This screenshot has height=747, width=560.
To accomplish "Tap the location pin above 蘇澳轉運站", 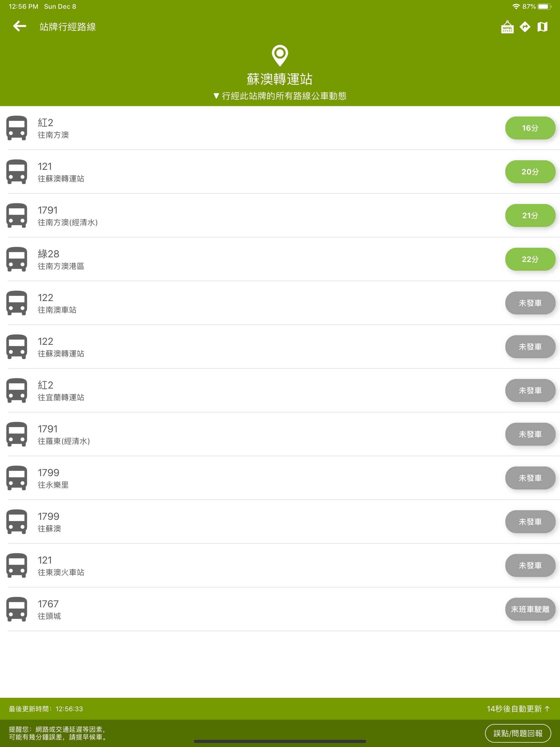I will 280,56.
